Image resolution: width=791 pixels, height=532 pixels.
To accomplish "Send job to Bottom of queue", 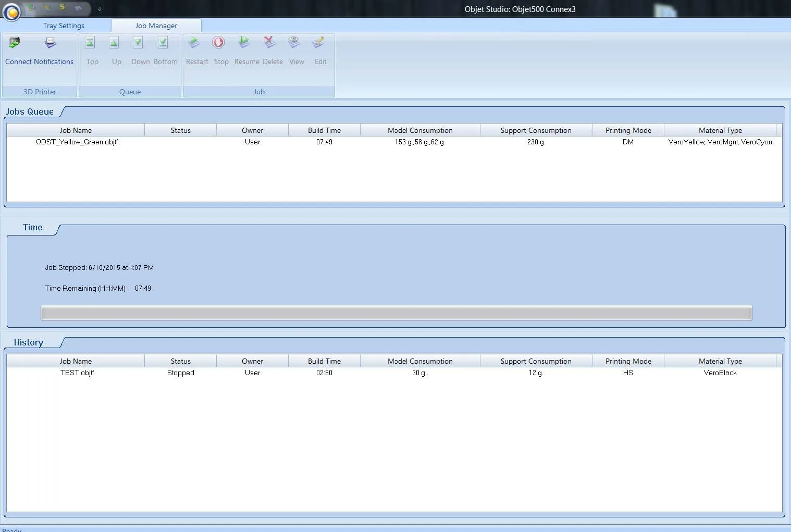I will click(x=163, y=43).
